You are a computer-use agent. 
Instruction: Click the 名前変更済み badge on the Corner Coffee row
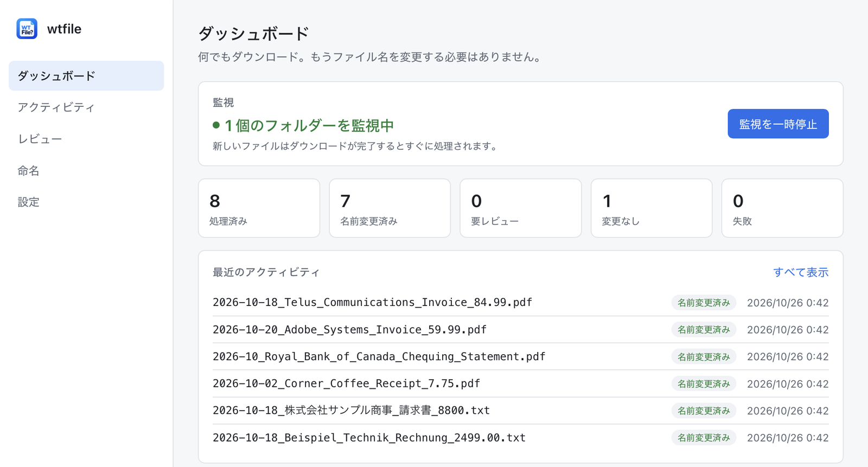click(704, 383)
